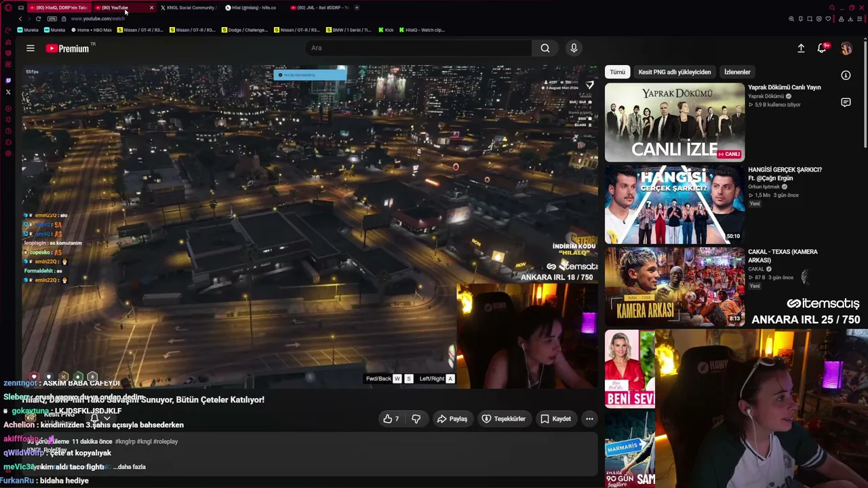Switch to the JML Itali #DDRP tab
The image size is (868, 488).
(x=319, y=7)
